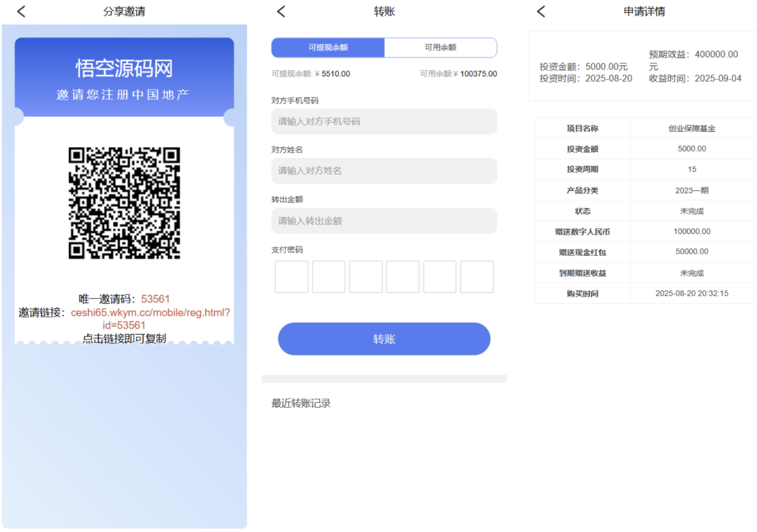
Task: Click the 投资周期 value 15
Action: click(x=692, y=170)
